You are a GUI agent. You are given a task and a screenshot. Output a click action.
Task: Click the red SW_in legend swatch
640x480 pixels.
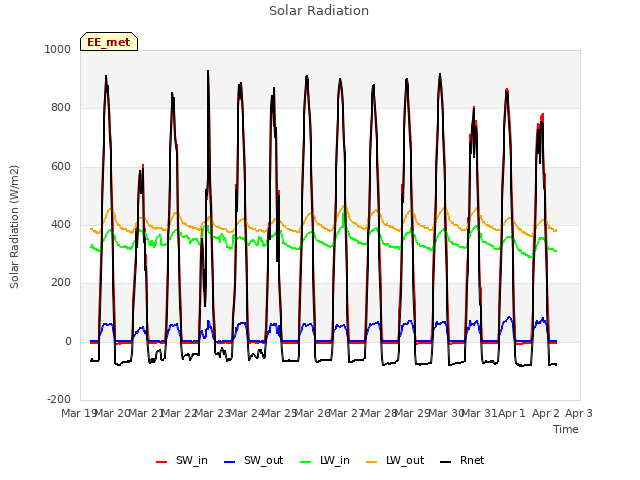[162, 462]
